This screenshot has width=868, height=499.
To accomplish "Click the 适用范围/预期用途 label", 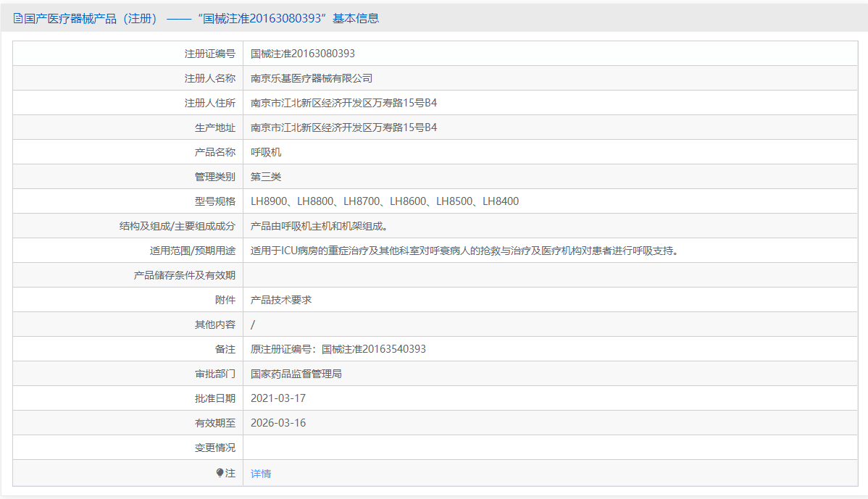I will (193, 251).
